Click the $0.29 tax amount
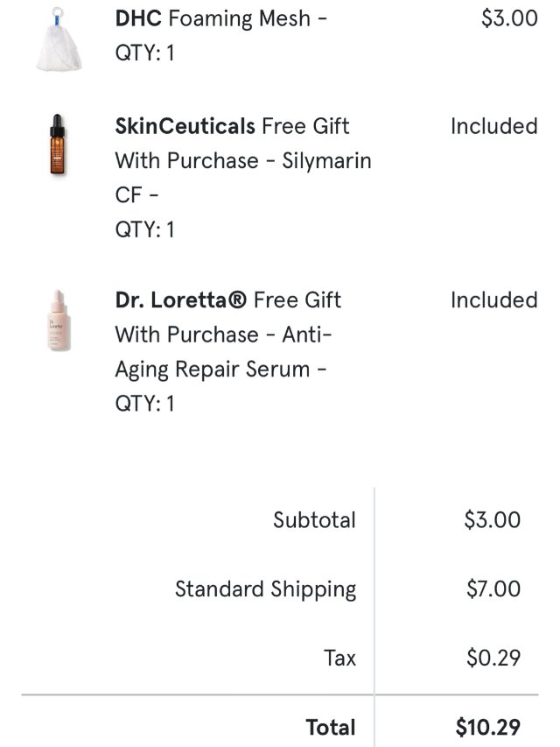Image resolution: width=560 pixels, height=747 pixels. (x=493, y=658)
